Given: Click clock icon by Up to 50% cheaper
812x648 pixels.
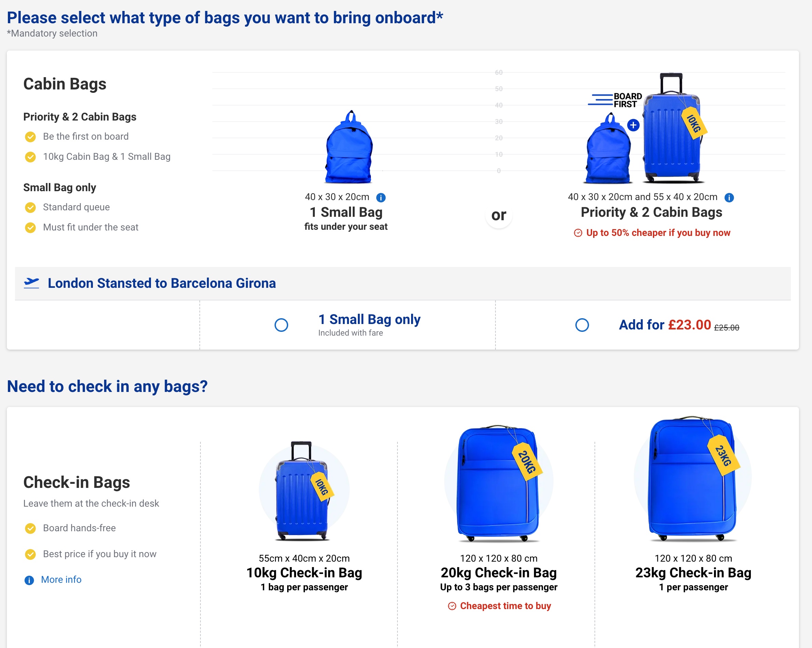Looking at the screenshot, I should click(x=578, y=233).
